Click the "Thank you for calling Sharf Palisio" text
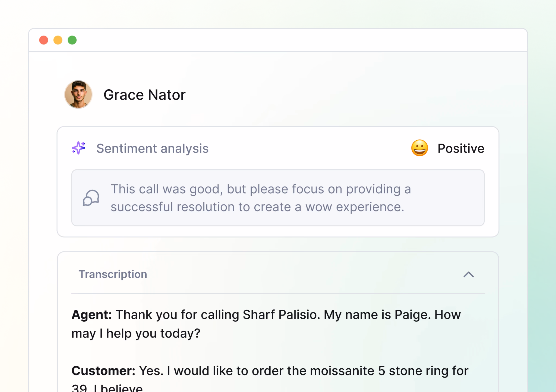This screenshot has height=392, width=556. click(x=218, y=315)
